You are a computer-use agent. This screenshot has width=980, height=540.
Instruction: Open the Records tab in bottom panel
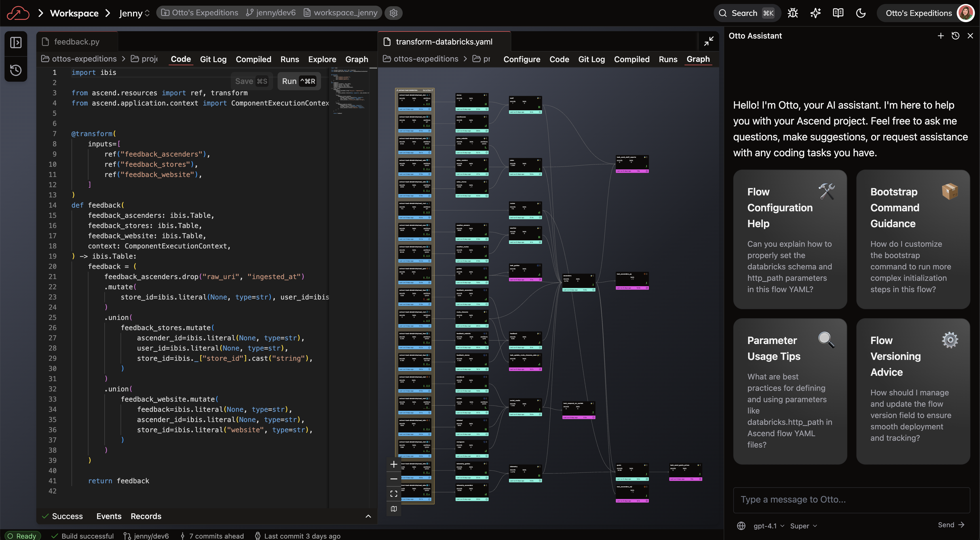(146, 516)
